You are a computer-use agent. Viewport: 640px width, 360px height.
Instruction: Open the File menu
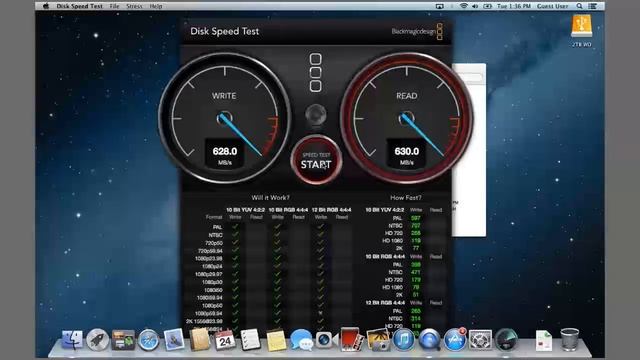(x=115, y=6)
